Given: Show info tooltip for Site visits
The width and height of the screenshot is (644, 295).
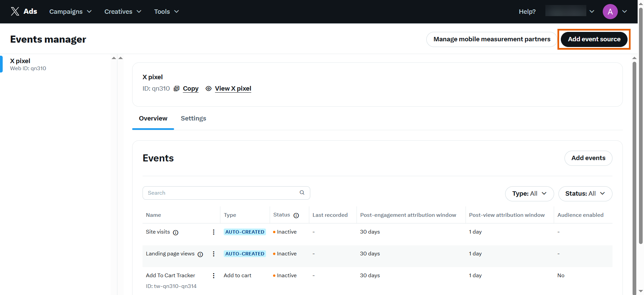Looking at the screenshot, I should point(175,232).
